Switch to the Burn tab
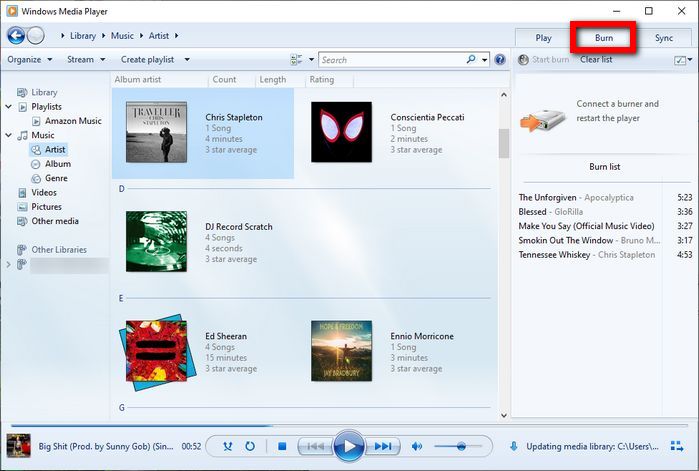The width and height of the screenshot is (699, 471). (x=604, y=38)
